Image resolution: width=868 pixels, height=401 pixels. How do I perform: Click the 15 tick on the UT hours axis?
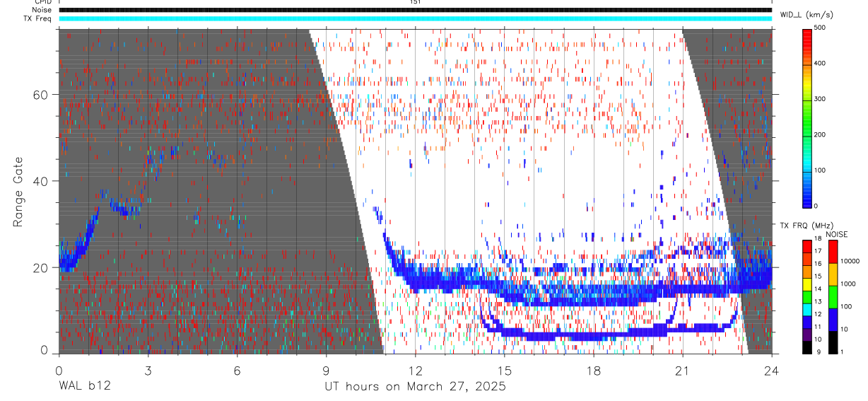(505, 370)
